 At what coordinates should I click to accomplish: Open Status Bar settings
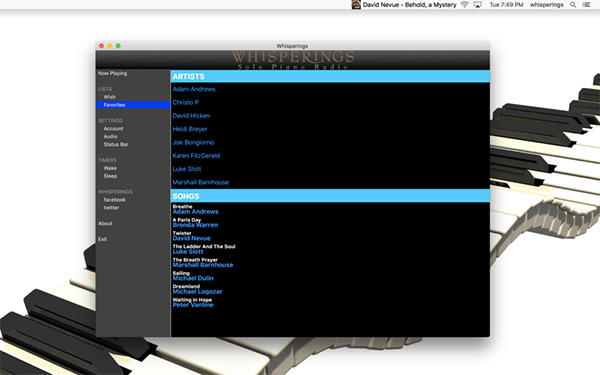116,144
